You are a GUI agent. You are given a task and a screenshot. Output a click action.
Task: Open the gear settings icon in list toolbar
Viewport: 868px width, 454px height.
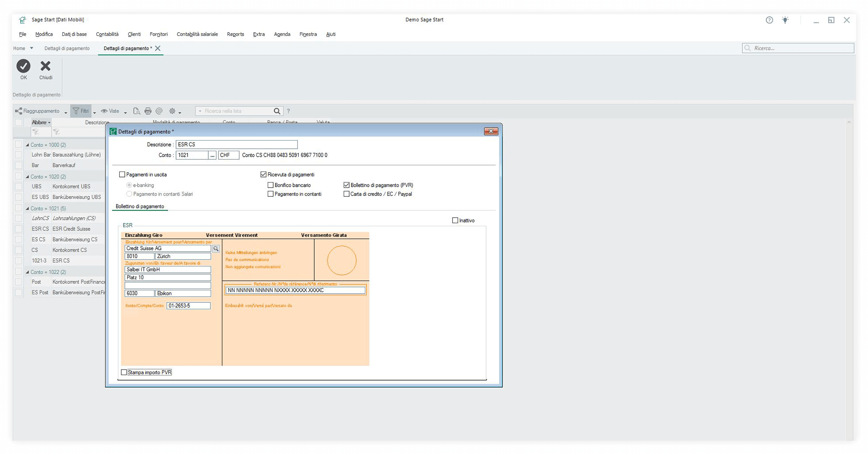tap(172, 111)
